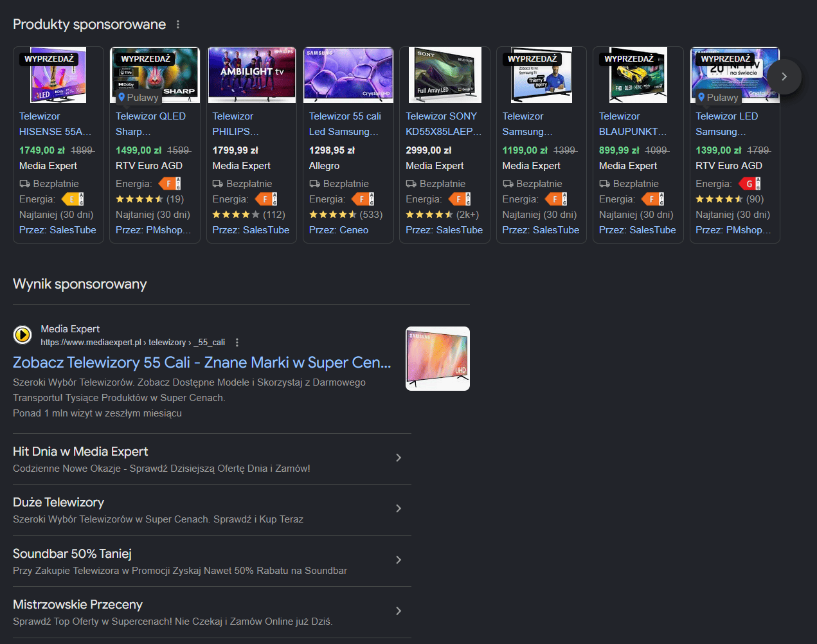Open Telewizor HISENSE 55A... product link
Viewport: 817px width, 644px height.
coord(55,124)
